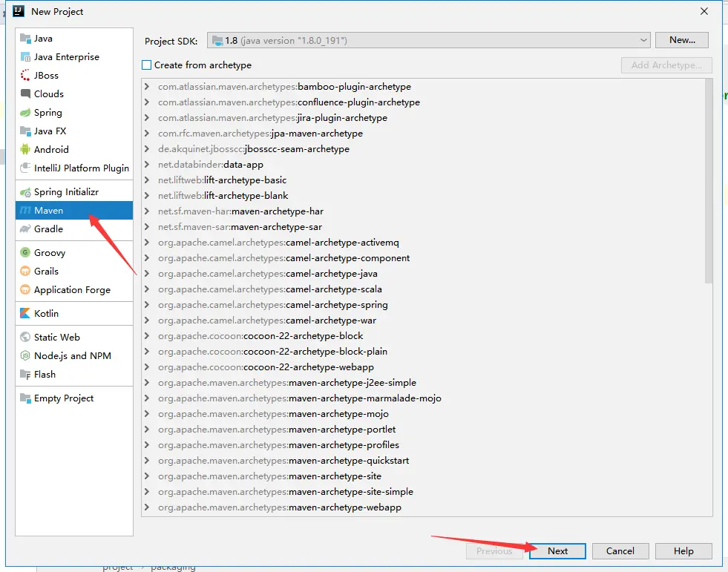
Task: Click the New... SDK button
Action: click(x=681, y=40)
